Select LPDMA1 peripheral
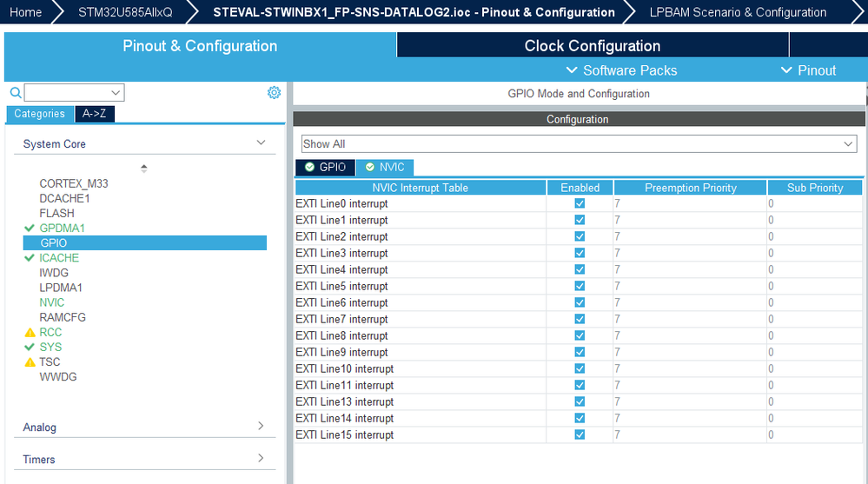Viewport: 868px width, 484px height. (x=60, y=288)
